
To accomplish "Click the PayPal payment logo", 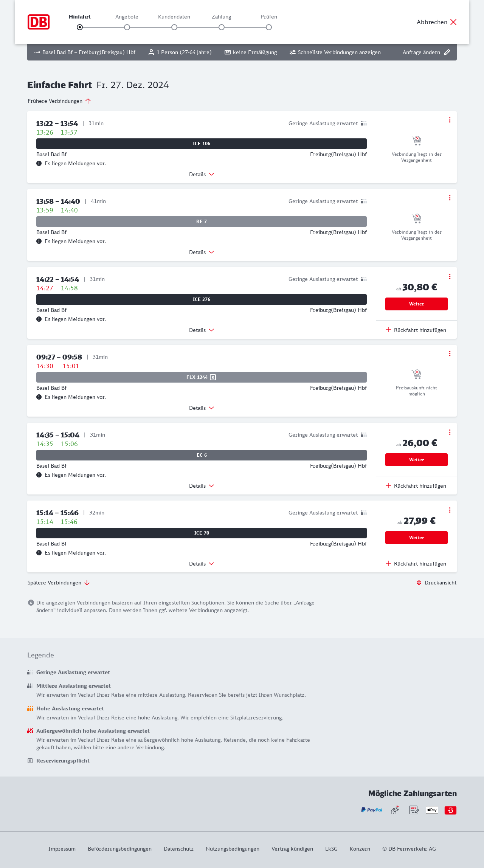I will pos(372,810).
